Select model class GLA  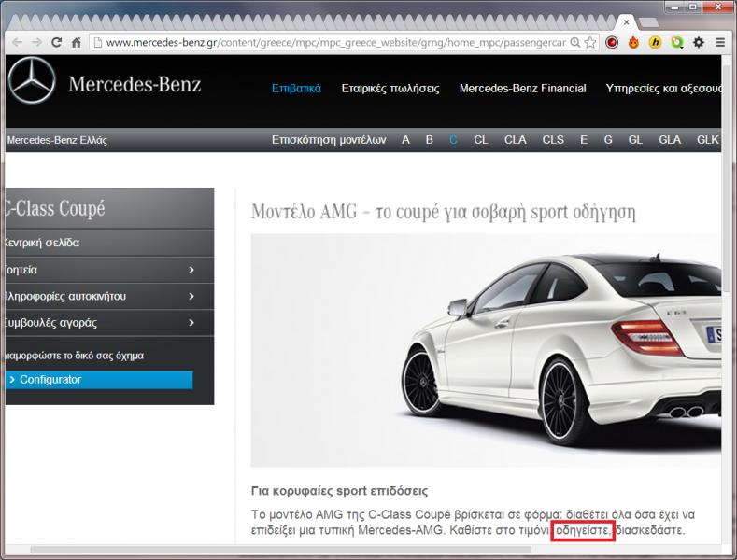click(670, 140)
